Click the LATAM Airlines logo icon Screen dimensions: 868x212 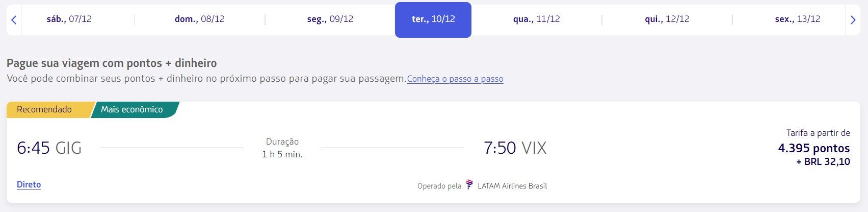pyautogui.click(x=469, y=185)
